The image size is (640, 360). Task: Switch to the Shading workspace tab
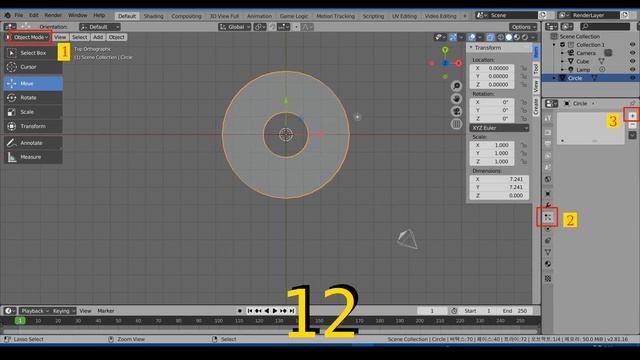(153, 16)
